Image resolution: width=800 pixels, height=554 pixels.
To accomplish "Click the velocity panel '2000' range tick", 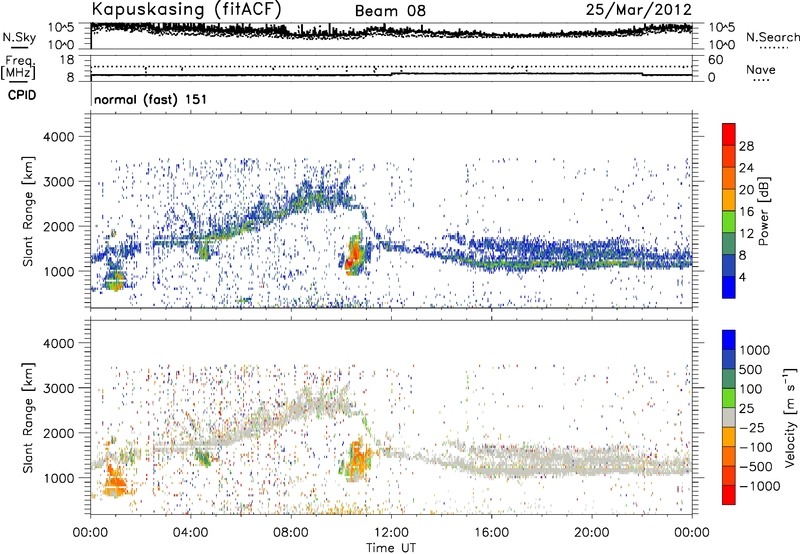I will click(58, 433).
